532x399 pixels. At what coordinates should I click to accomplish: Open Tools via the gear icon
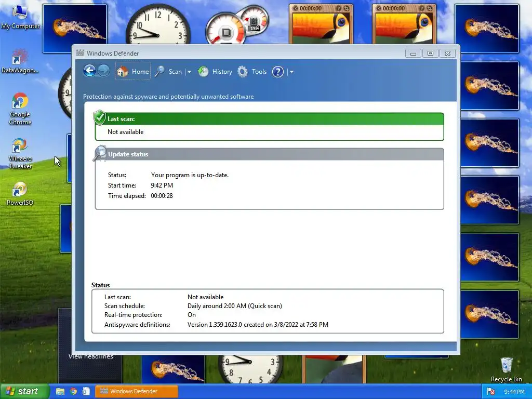(x=252, y=72)
